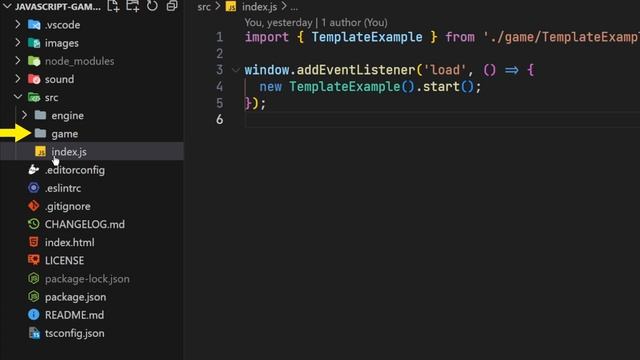This screenshot has height=360, width=640.
Task: Select the images folder icon
Action: [x=34, y=43]
